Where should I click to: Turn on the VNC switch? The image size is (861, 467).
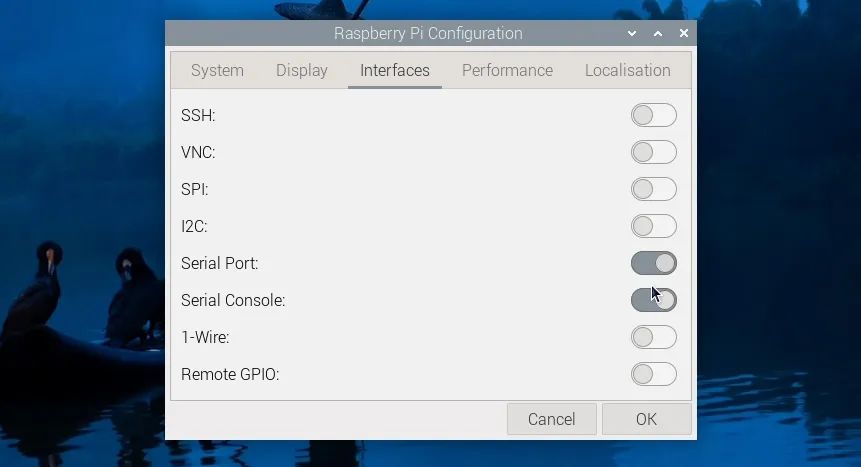tap(653, 152)
